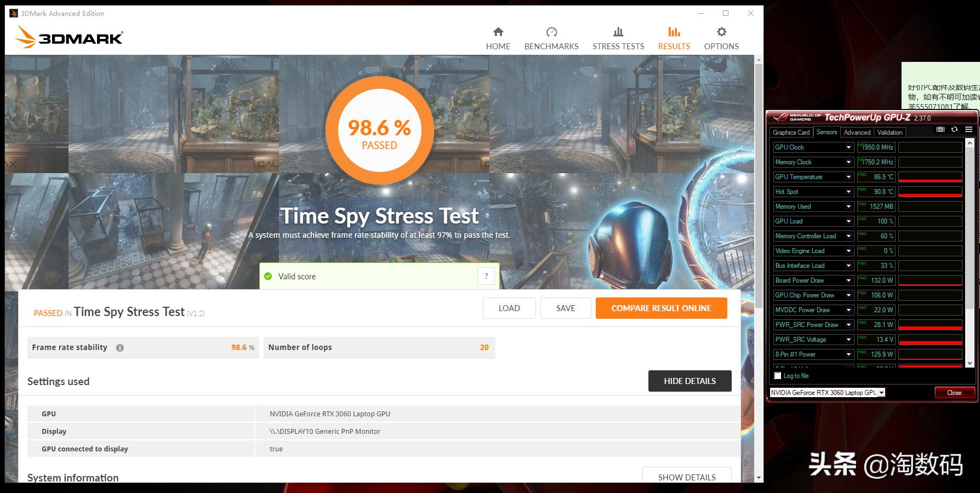Open GPU Load sensor dropdown
This screenshot has width=980, height=493.
(848, 221)
